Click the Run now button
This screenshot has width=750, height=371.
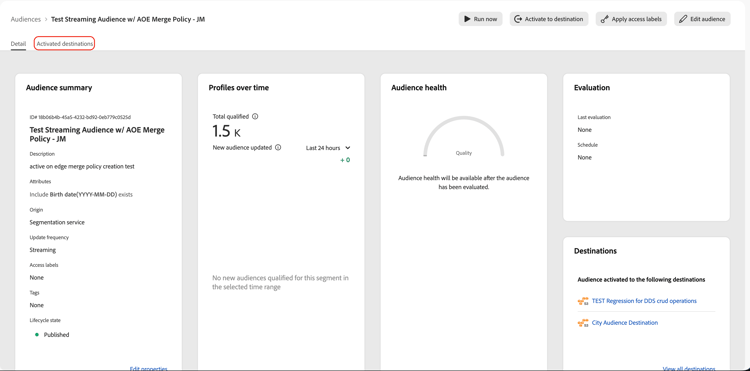coord(480,19)
